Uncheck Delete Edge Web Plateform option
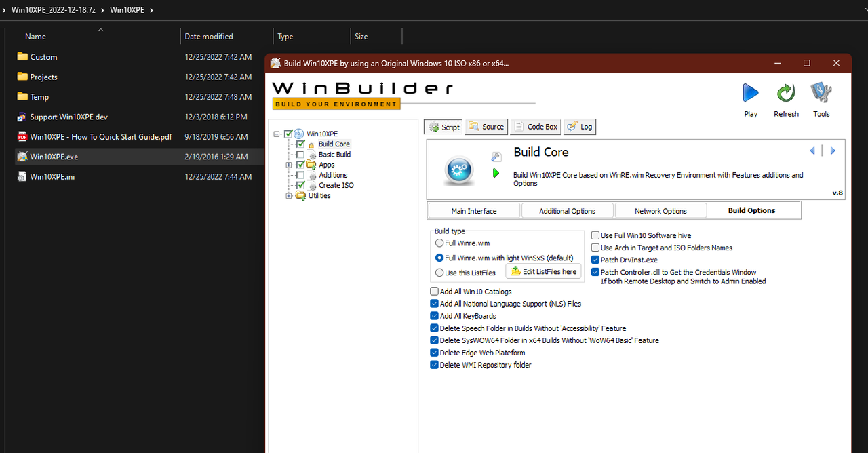The width and height of the screenshot is (868, 453). pyautogui.click(x=434, y=353)
